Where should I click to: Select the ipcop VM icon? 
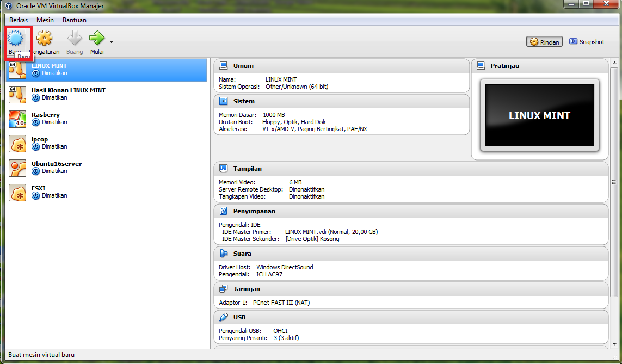click(17, 144)
